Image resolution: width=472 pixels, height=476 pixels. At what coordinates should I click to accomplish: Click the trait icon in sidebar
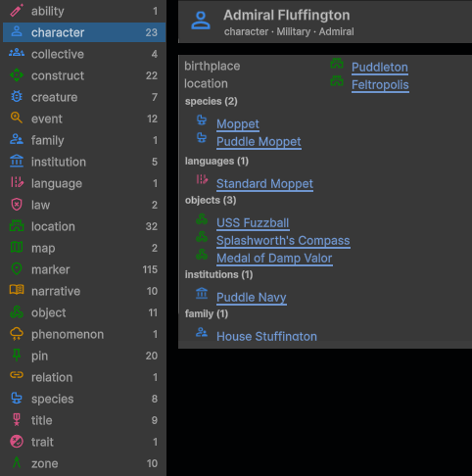pyautogui.click(x=17, y=442)
